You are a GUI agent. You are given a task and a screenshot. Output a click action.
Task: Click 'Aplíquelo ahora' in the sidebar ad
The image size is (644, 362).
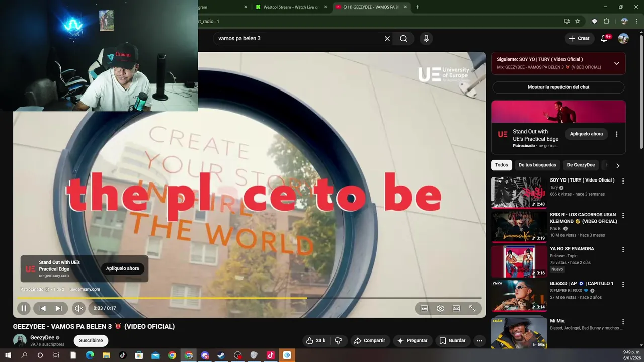pos(586,134)
